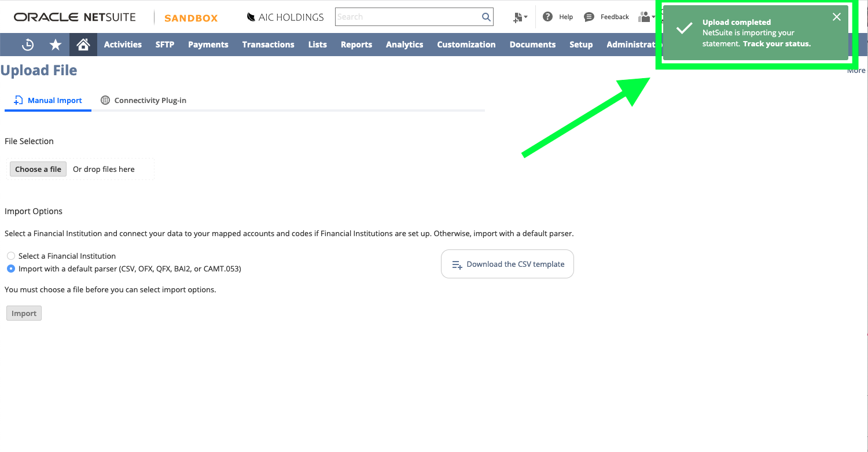Click the search magnifier icon
This screenshot has width=868, height=452.
(x=486, y=17)
